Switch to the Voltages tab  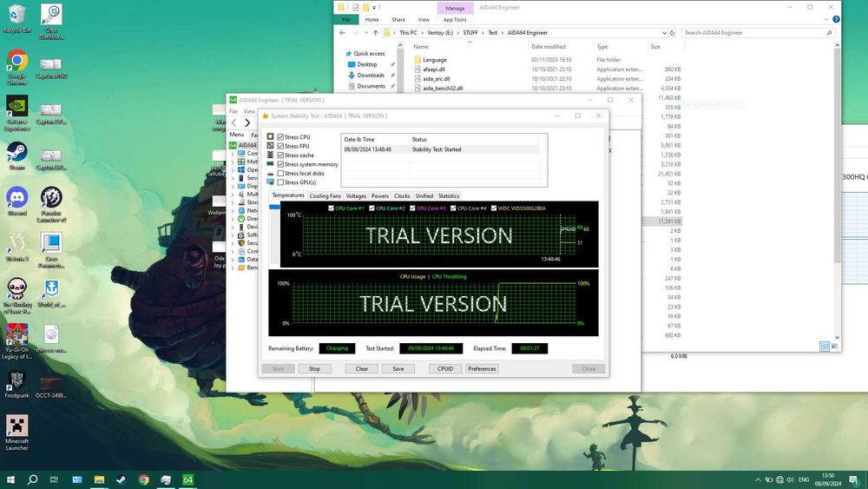[x=356, y=196]
